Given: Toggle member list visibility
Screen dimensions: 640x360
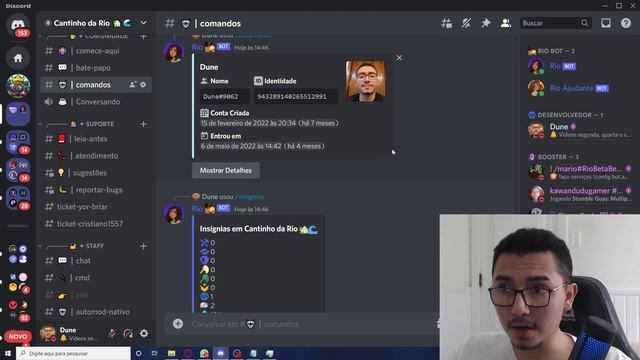Looking at the screenshot, I should point(506,23).
